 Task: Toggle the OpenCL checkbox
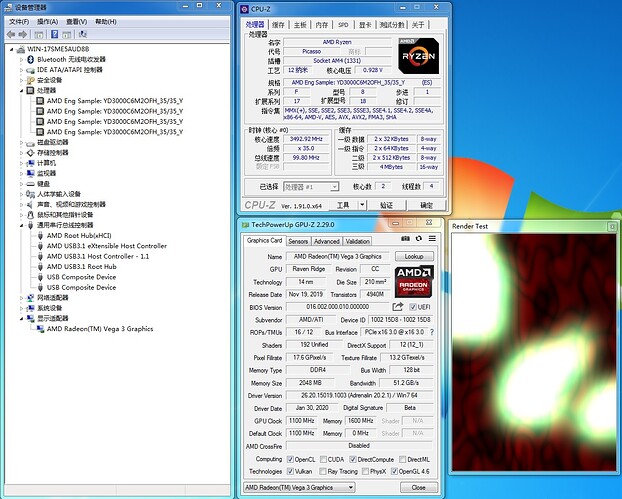point(290,459)
